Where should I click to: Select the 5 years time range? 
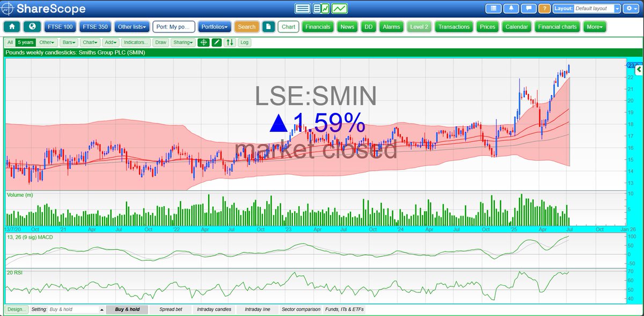click(x=25, y=42)
